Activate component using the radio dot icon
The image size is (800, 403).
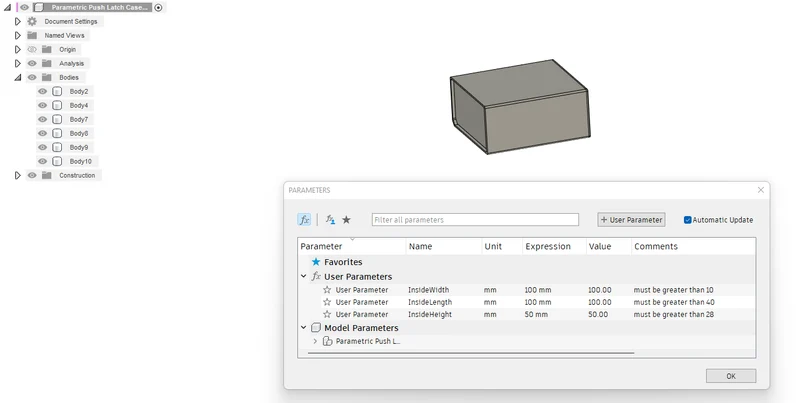point(158,8)
